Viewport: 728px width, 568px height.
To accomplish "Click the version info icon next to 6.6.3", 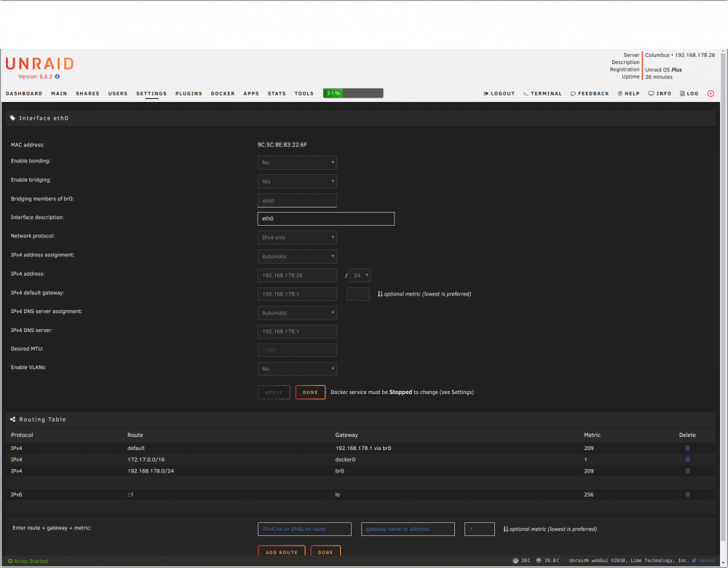I will pyautogui.click(x=57, y=76).
